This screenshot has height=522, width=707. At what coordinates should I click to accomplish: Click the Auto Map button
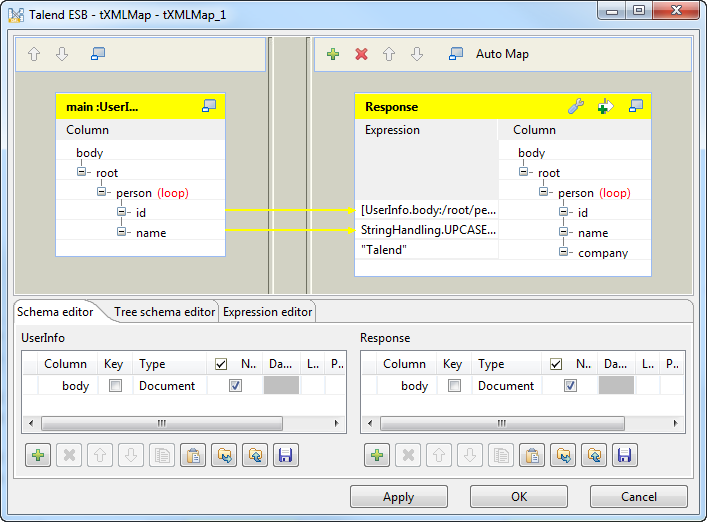(x=502, y=54)
